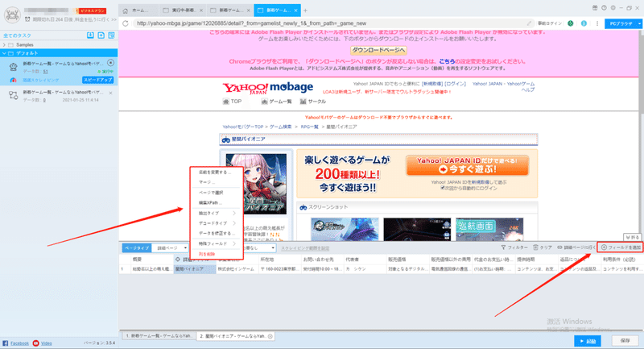The image size is (644, 349).
Task: Select the 星間パイオニア cell in data row
Action: tap(195, 269)
